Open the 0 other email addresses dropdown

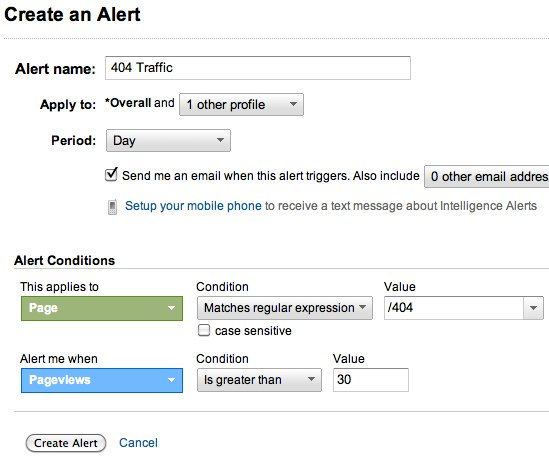coord(487,176)
